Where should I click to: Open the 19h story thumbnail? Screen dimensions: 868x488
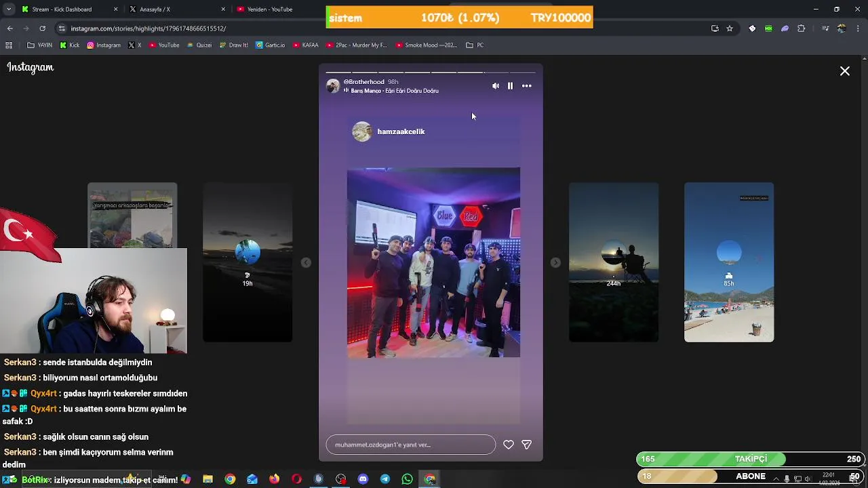click(x=248, y=262)
